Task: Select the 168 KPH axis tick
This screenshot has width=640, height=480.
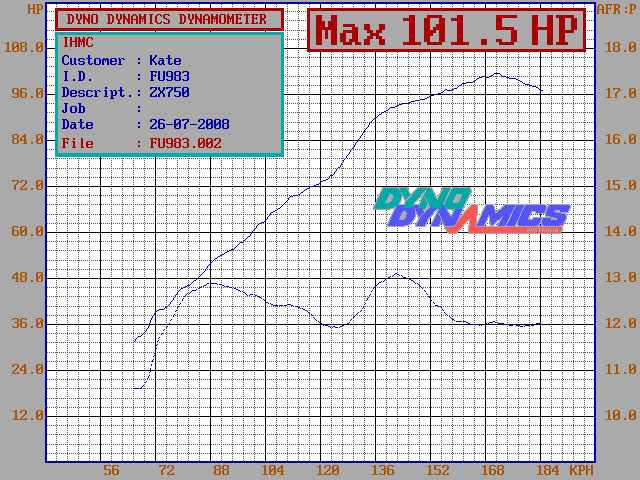Action: click(493, 470)
